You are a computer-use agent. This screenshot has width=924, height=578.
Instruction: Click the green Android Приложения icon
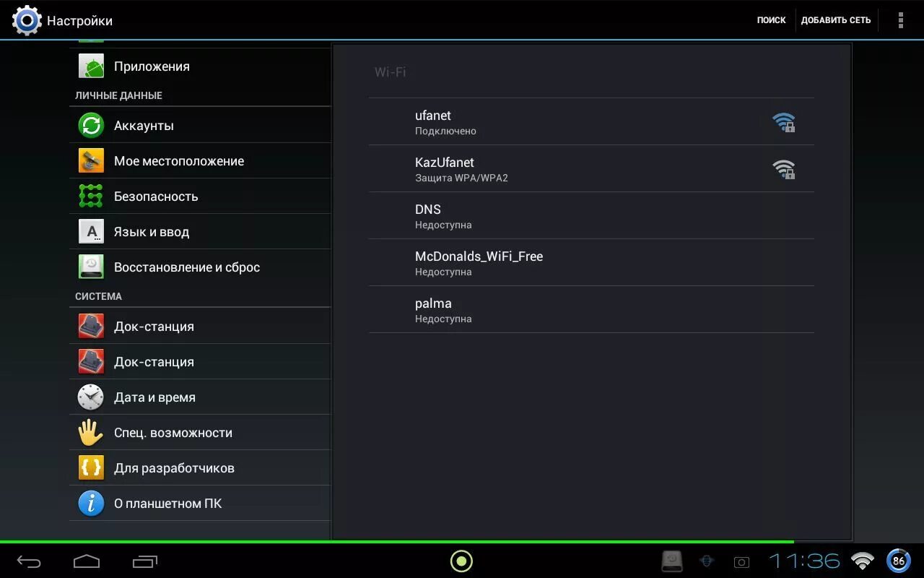coord(91,66)
